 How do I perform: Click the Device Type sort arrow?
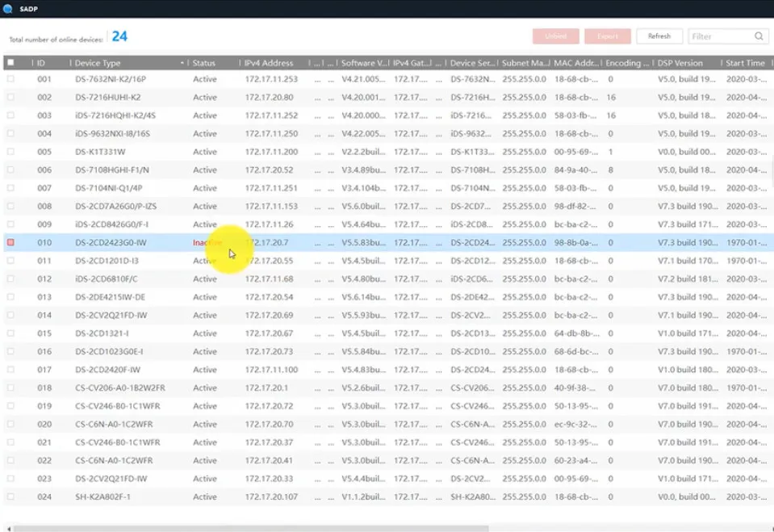pos(182,63)
